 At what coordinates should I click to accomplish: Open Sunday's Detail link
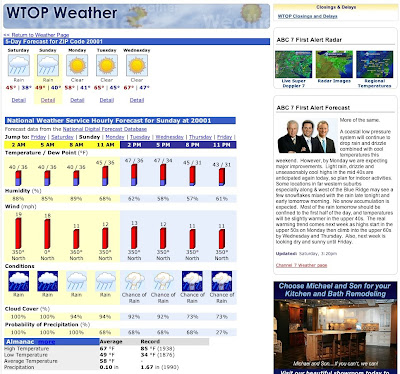click(48, 100)
